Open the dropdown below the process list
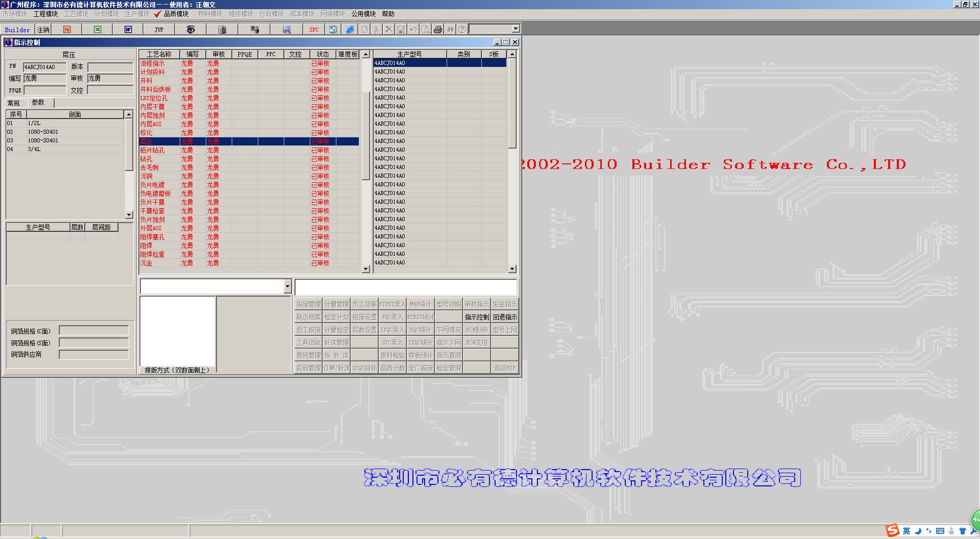The height and width of the screenshot is (539, 980). 287,287
